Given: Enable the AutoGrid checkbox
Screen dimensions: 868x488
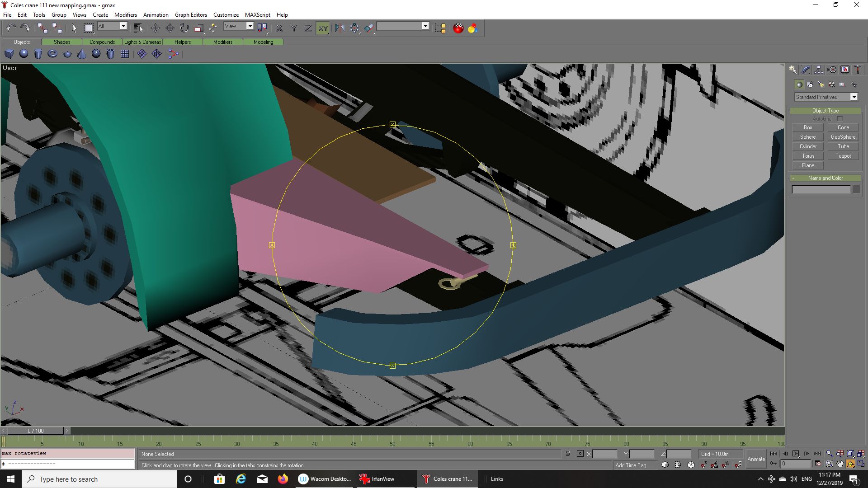Looking at the screenshot, I should (x=840, y=119).
